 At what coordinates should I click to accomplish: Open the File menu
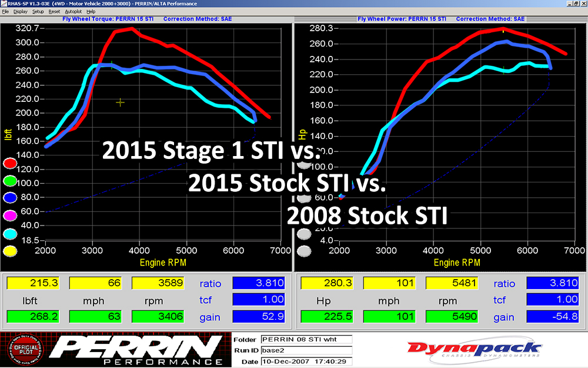5,12
